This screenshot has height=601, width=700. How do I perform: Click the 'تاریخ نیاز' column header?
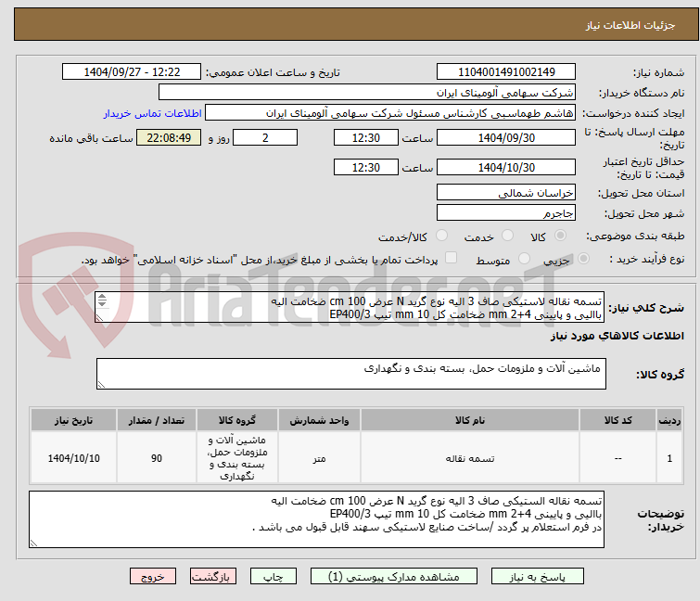pyautogui.click(x=73, y=420)
